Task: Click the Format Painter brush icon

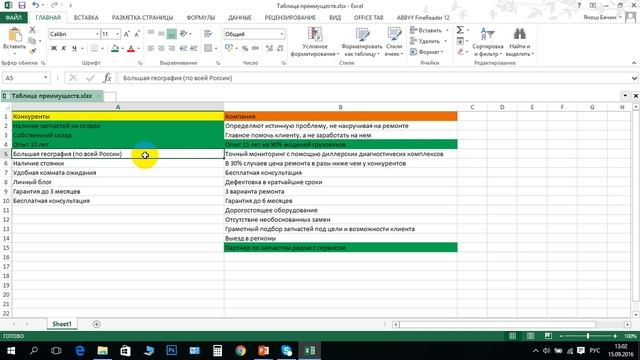Action: click(x=32, y=51)
